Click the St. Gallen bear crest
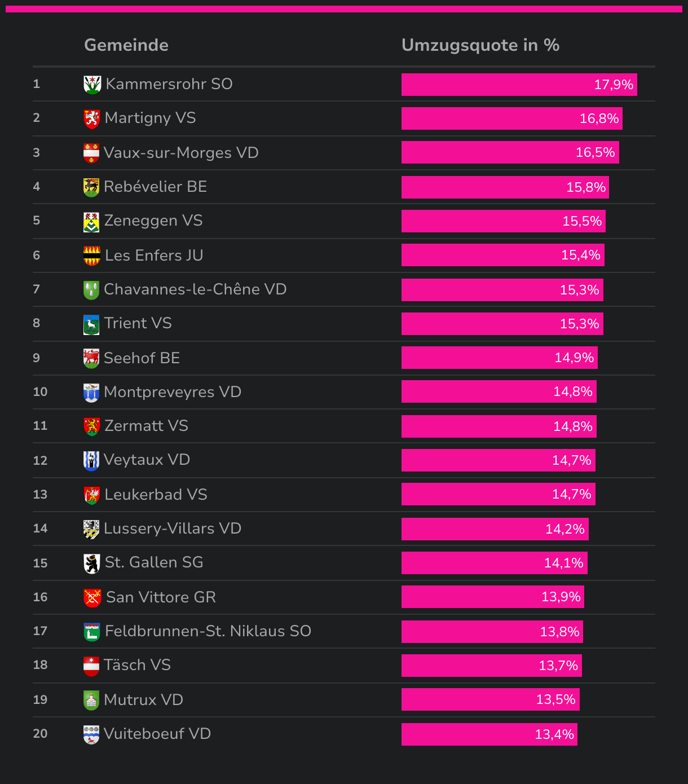Viewport: 688px width, 784px height. click(x=91, y=563)
